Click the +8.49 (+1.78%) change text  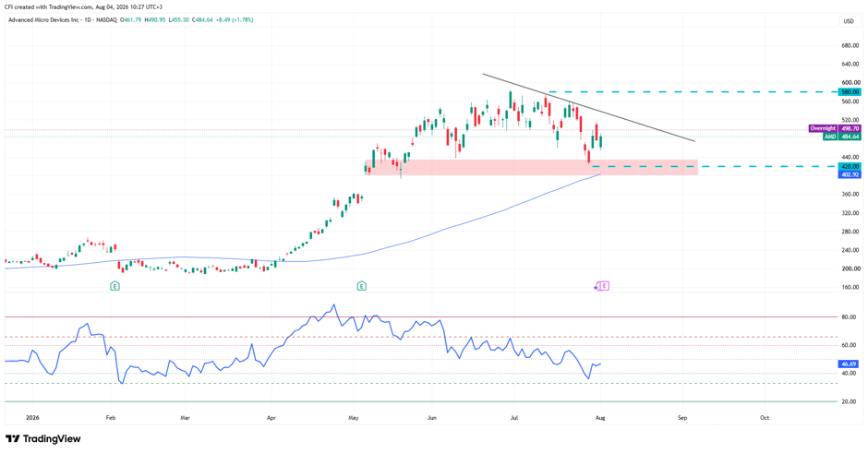pos(235,20)
